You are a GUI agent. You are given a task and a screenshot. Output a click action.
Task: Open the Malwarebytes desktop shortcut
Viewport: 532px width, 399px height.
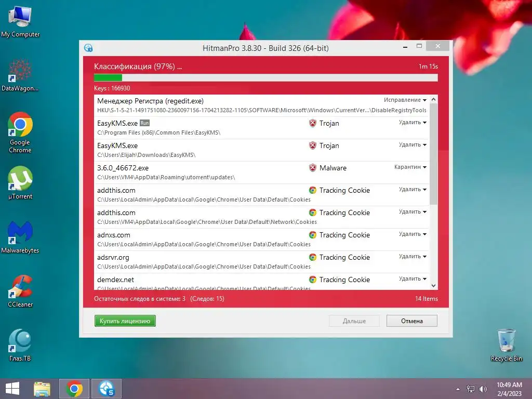pos(20,237)
